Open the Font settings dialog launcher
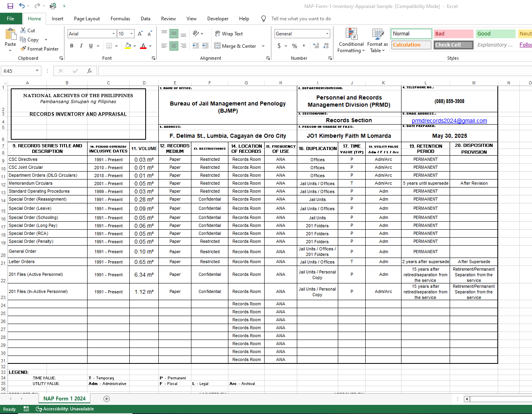Image resolution: width=532 pixels, height=414 pixels. [x=154, y=58]
